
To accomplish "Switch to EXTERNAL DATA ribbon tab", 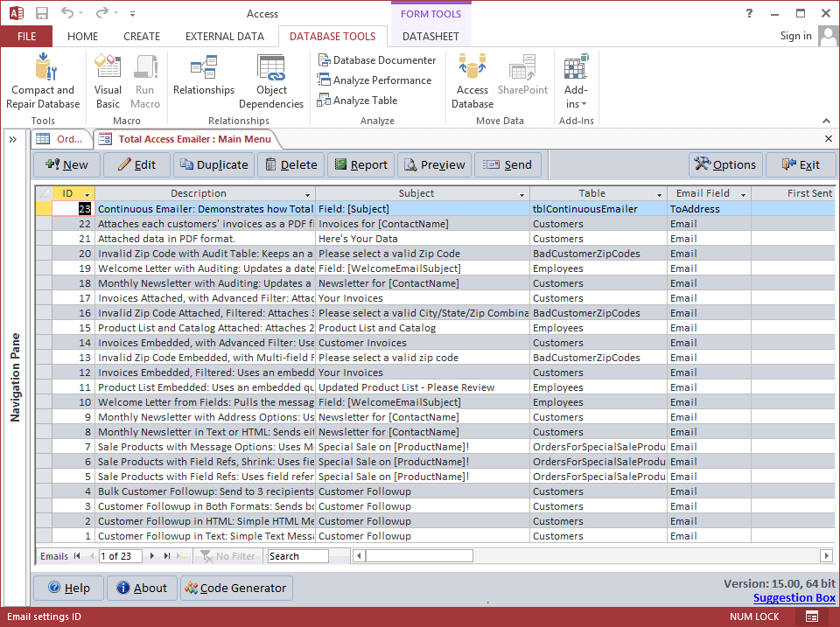I will point(225,37).
